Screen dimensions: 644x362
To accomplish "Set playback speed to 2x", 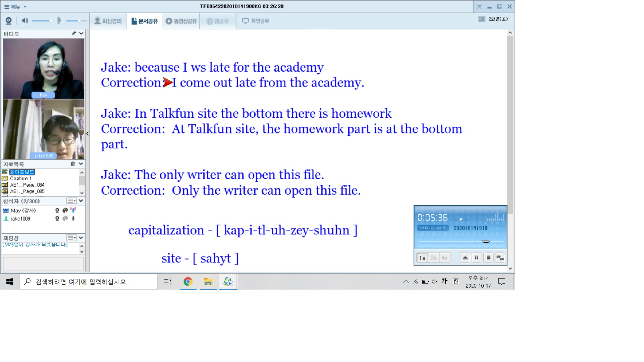I will pos(433,258).
